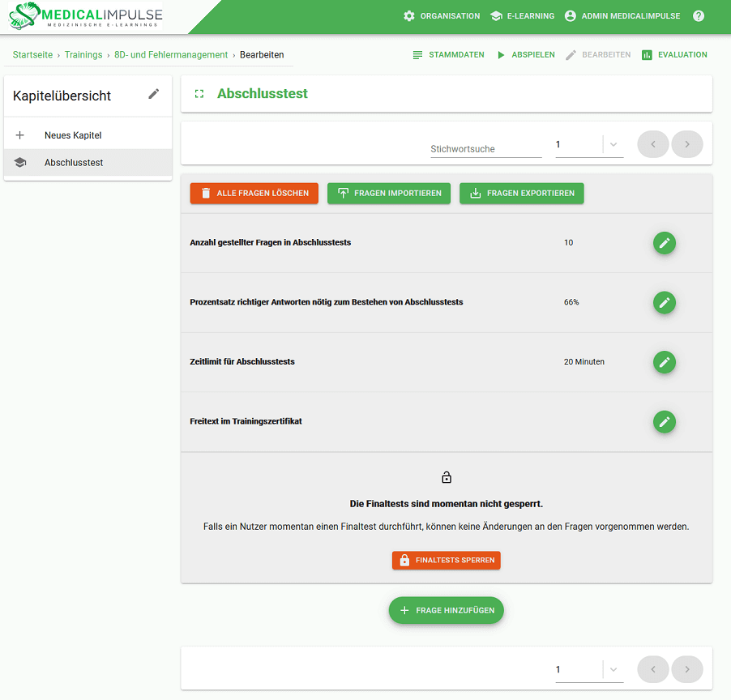Open the Organisation menu

click(x=441, y=16)
